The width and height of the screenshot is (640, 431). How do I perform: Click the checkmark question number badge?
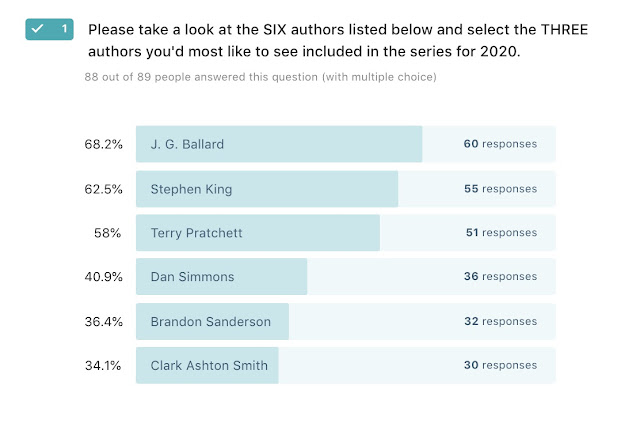tap(49, 29)
